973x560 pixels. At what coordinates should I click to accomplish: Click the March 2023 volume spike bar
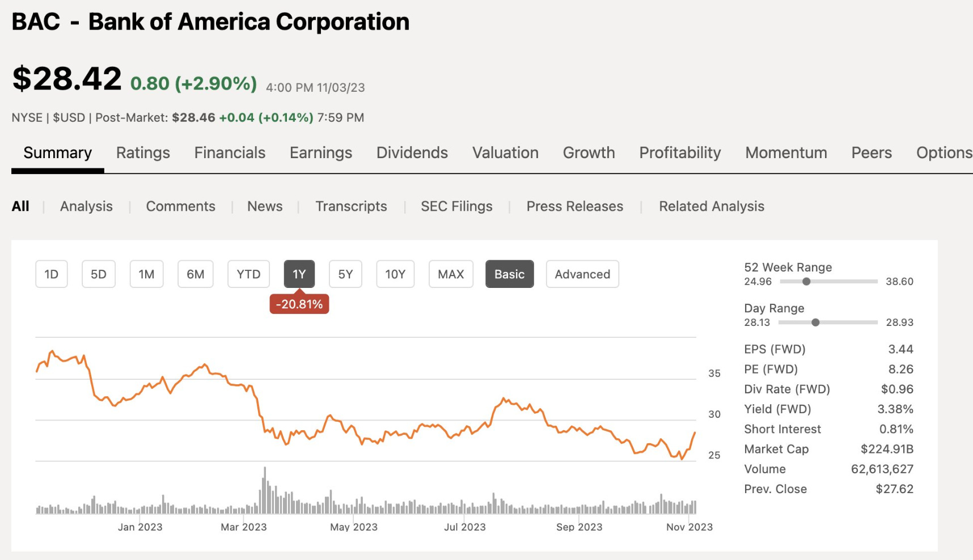(x=265, y=490)
